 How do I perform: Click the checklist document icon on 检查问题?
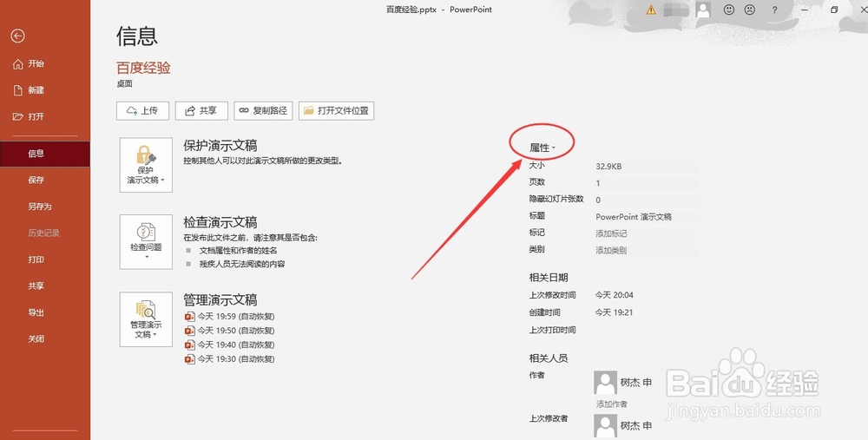(x=146, y=232)
